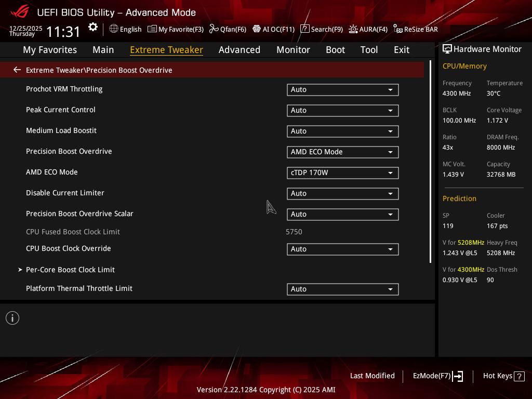Screen dimensions: 532x399
Task: Click the vertical scrollbar of settings list
Action: point(430,161)
